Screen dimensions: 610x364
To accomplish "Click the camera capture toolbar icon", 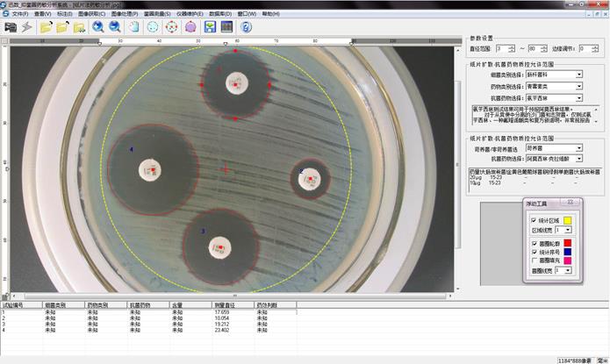I will click(x=11, y=27).
